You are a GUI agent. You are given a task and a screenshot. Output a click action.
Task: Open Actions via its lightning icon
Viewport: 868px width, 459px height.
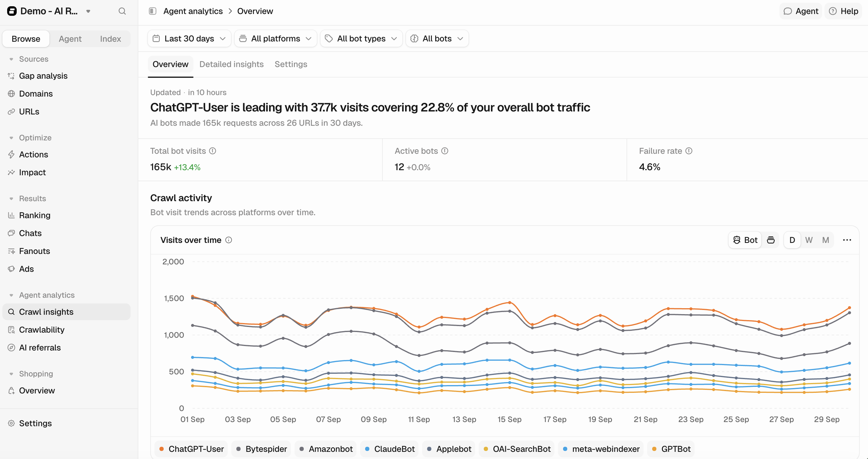[11, 154]
